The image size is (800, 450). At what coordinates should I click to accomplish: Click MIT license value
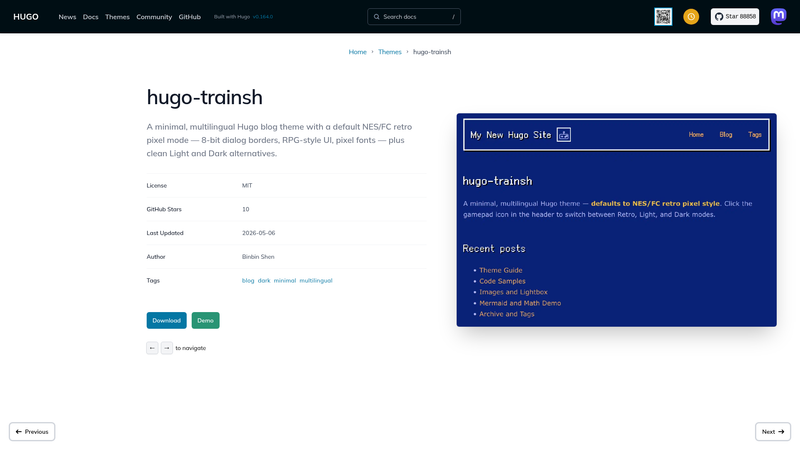pyautogui.click(x=247, y=186)
